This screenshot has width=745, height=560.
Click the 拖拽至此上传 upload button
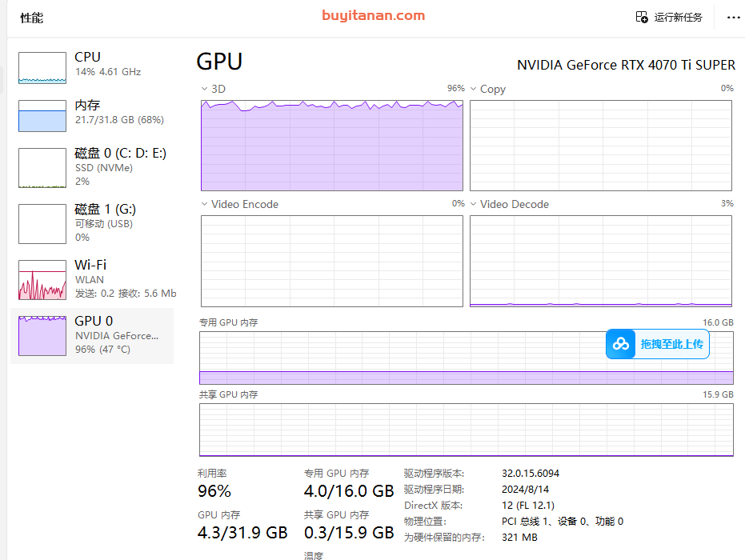pyautogui.click(x=671, y=344)
